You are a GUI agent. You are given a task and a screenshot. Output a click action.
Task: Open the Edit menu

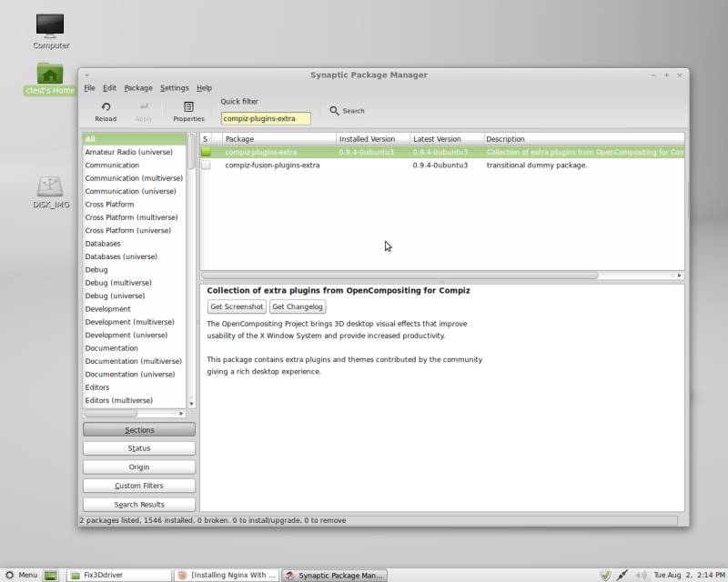109,87
